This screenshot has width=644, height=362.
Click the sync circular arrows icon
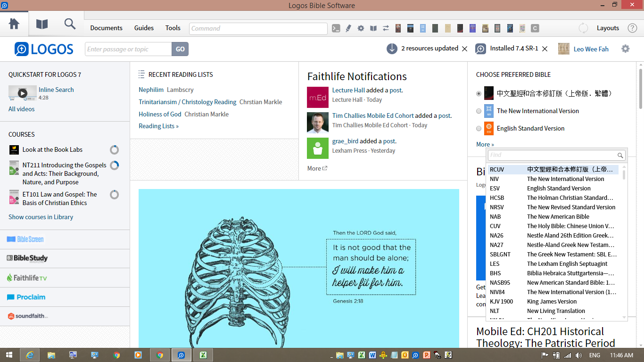pyautogui.click(x=583, y=28)
